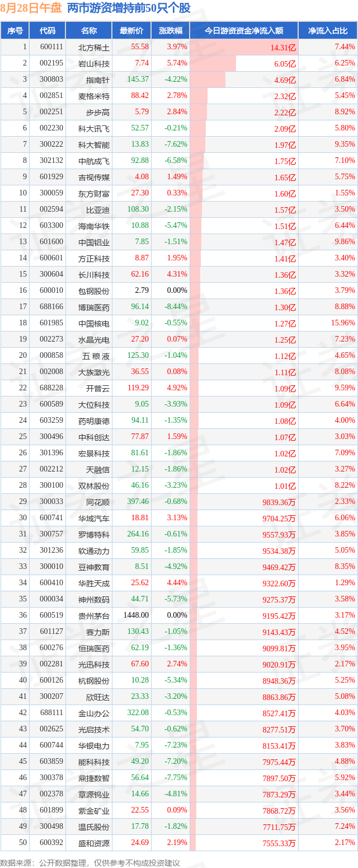Select stock name 光迅科技
358x868 pixels.
(94, 664)
